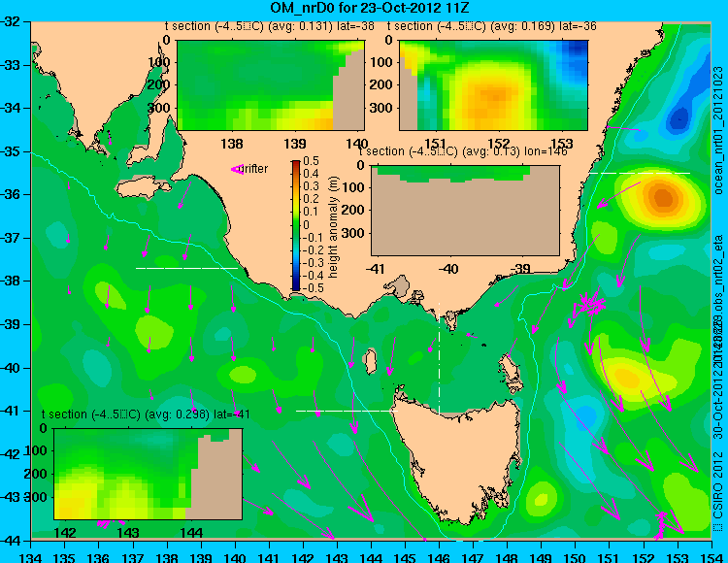This screenshot has height=563, width=728.
Task: Click the white dashed vertical section line at longitude 146
Action: click(x=439, y=358)
